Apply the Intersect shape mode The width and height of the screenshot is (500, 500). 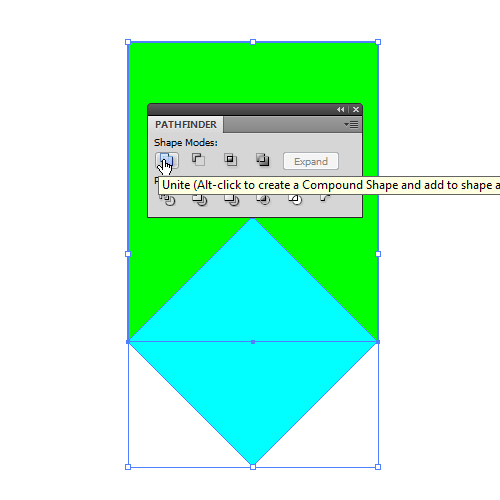(x=230, y=160)
